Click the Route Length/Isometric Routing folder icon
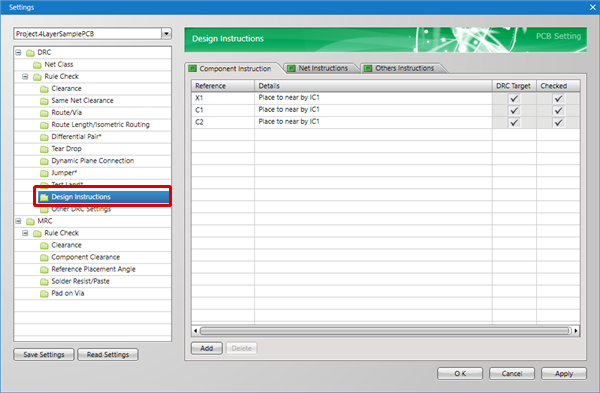 [44, 125]
